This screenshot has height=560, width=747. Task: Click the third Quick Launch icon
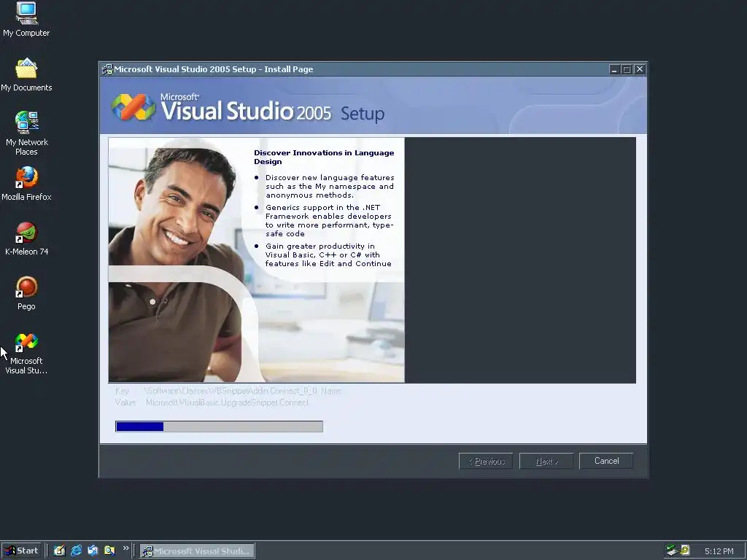93,551
